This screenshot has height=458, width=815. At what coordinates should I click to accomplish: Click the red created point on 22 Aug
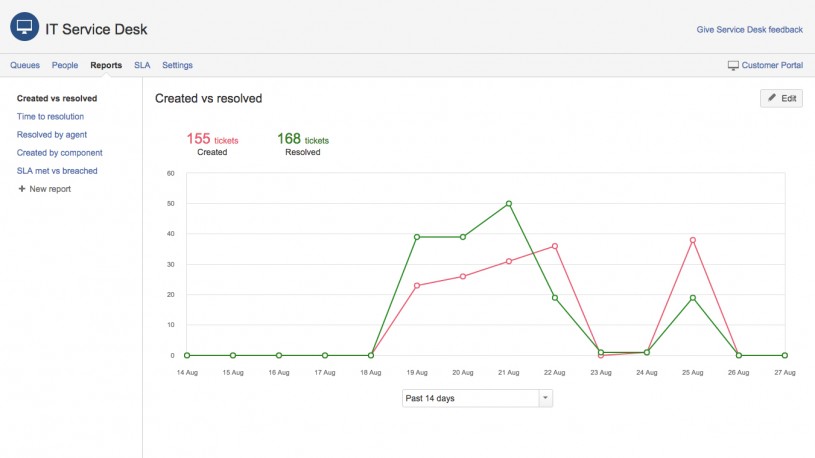click(x=555, y=246)
